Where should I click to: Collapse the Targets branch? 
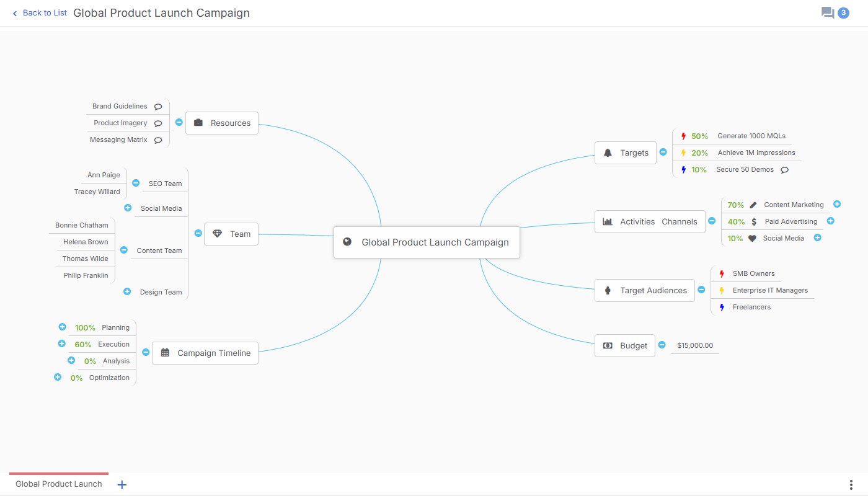(663, 152)
